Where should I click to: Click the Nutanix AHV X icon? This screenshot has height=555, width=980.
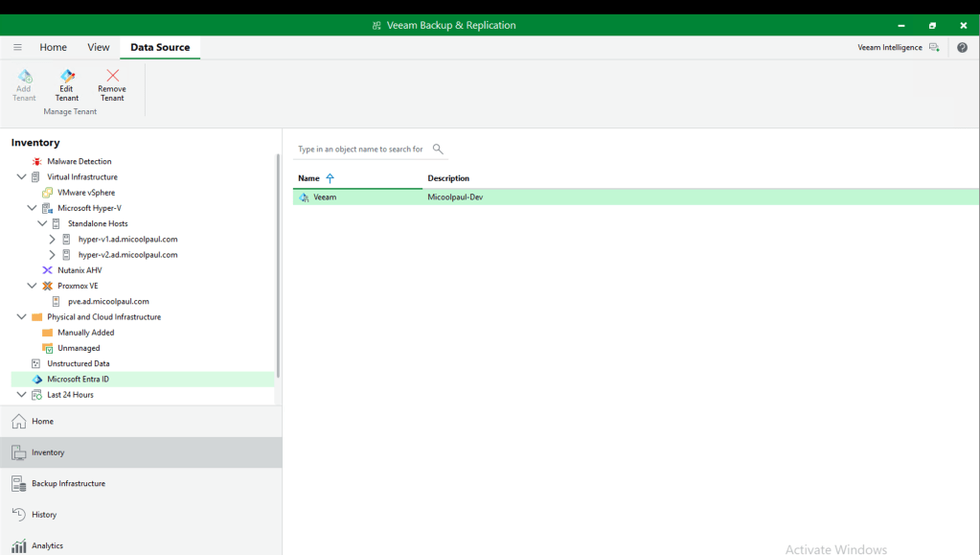[48, 270]
